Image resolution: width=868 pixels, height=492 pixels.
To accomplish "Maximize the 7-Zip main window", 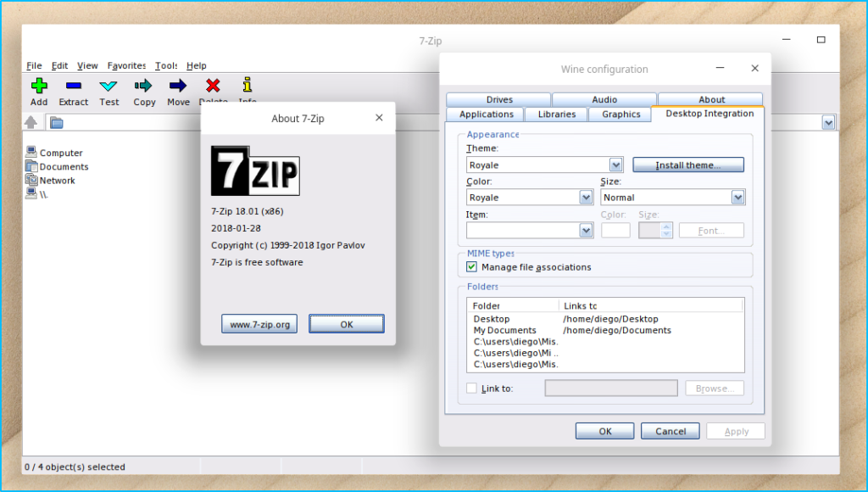I will coord(821,39).
